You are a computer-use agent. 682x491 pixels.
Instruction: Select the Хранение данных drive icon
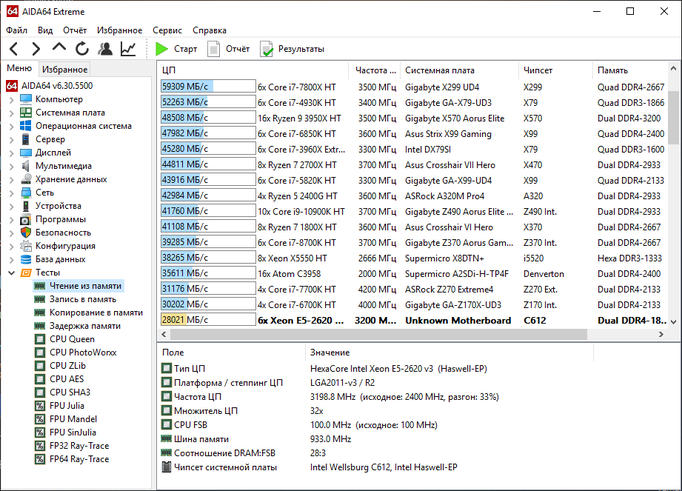26,179
